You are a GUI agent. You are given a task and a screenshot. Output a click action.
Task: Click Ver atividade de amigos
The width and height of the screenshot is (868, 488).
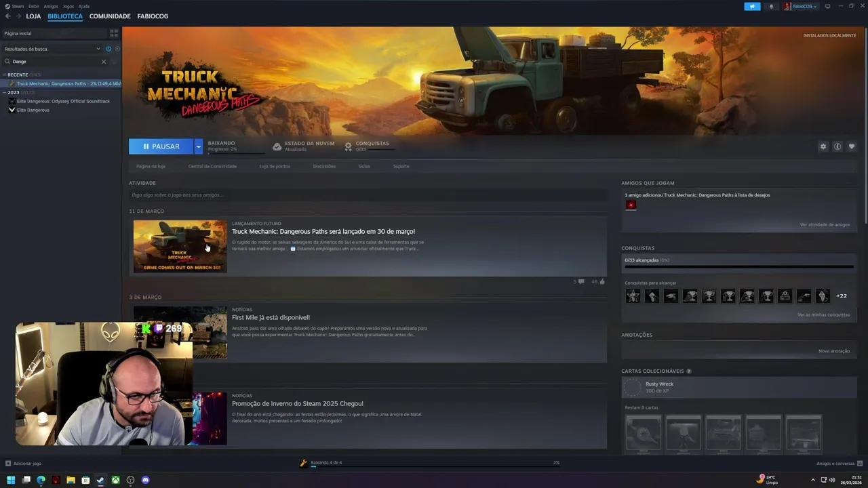tap(825, 224)
